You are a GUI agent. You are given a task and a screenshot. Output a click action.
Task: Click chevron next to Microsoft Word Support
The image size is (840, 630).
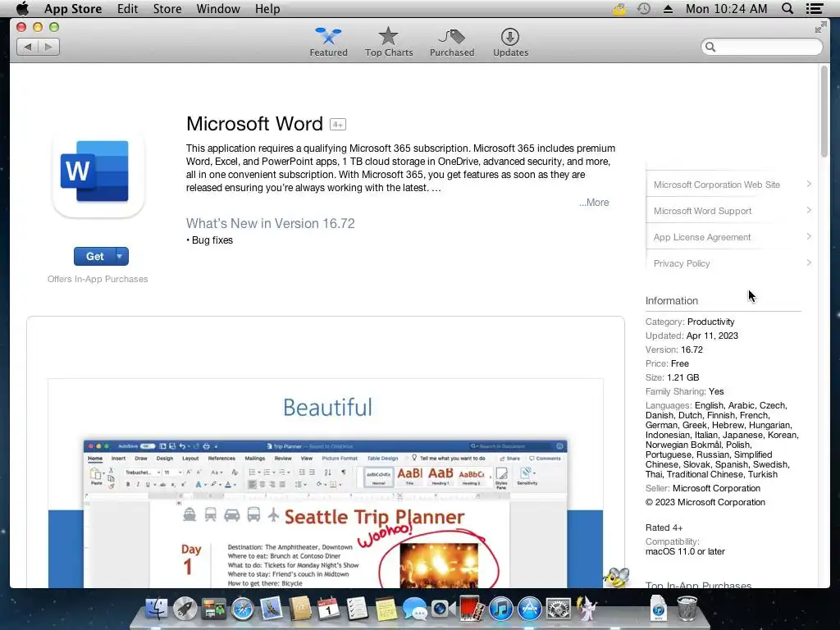click(809, 211)
